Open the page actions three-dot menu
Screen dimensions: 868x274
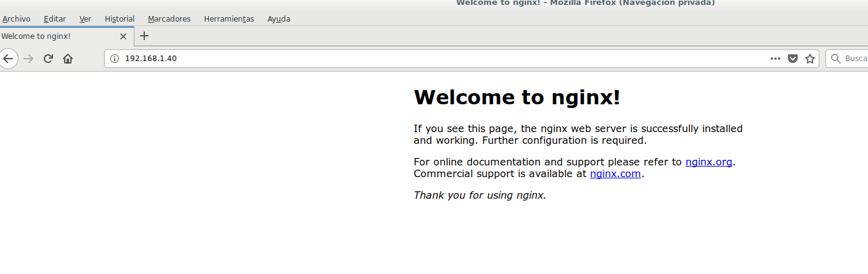click(776, 59)
